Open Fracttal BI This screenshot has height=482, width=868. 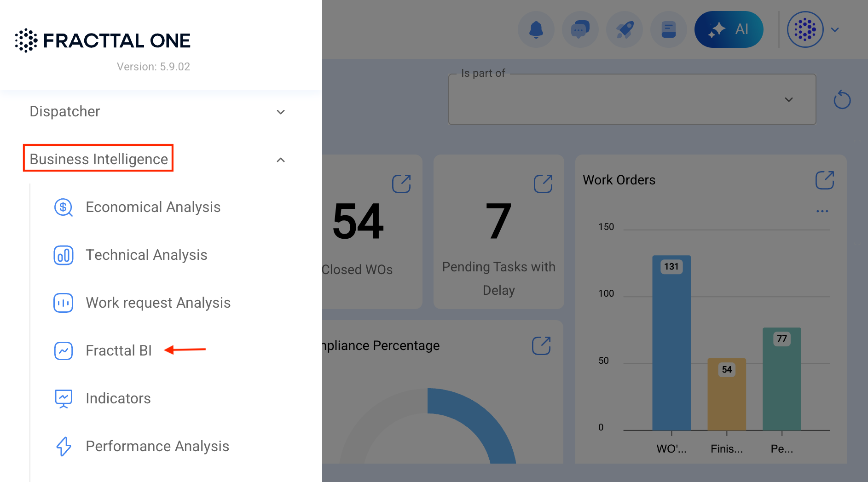pyautogui.click(x=119, y=350)
